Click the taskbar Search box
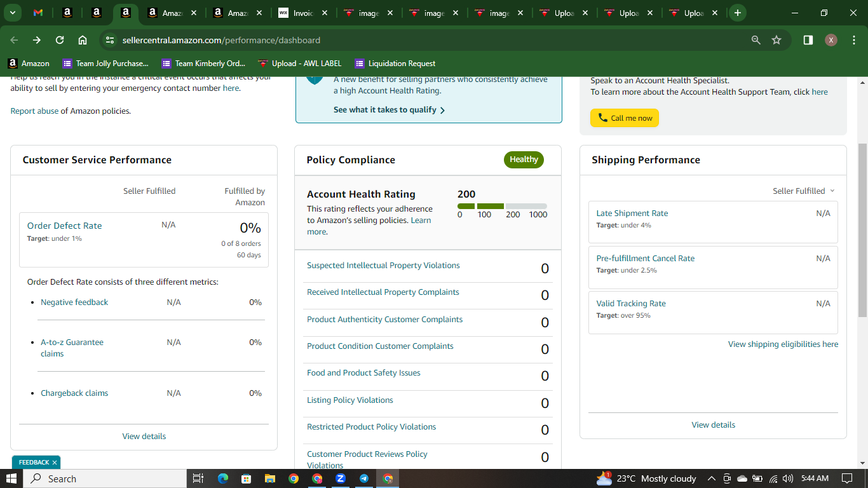Screen dimensions: 868x488 tap(105, 478)
